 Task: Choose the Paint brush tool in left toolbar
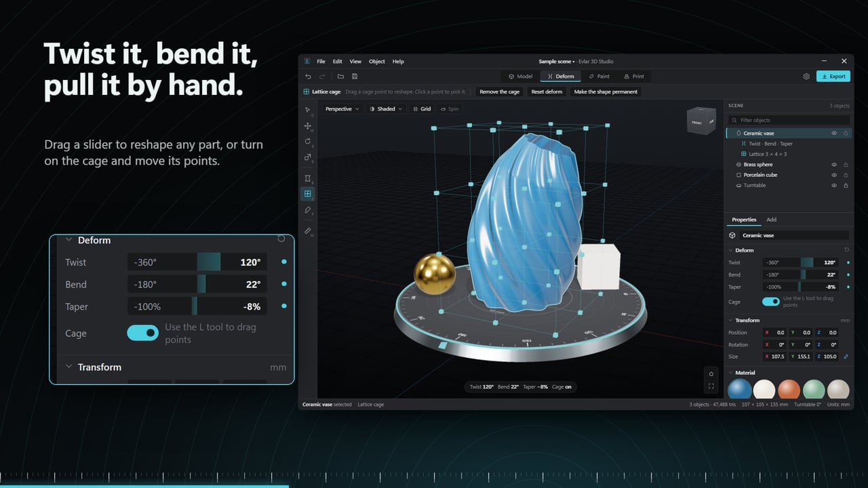(x=308, y=210)
